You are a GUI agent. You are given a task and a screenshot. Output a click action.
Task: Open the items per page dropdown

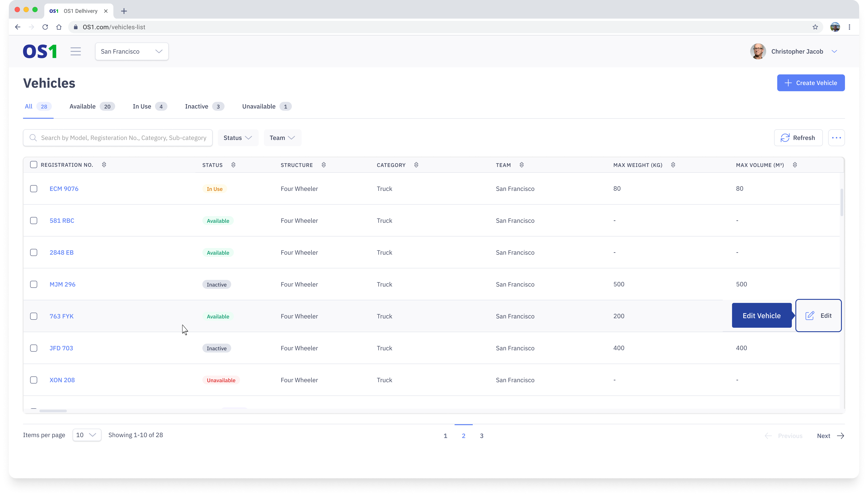point(87,435)
